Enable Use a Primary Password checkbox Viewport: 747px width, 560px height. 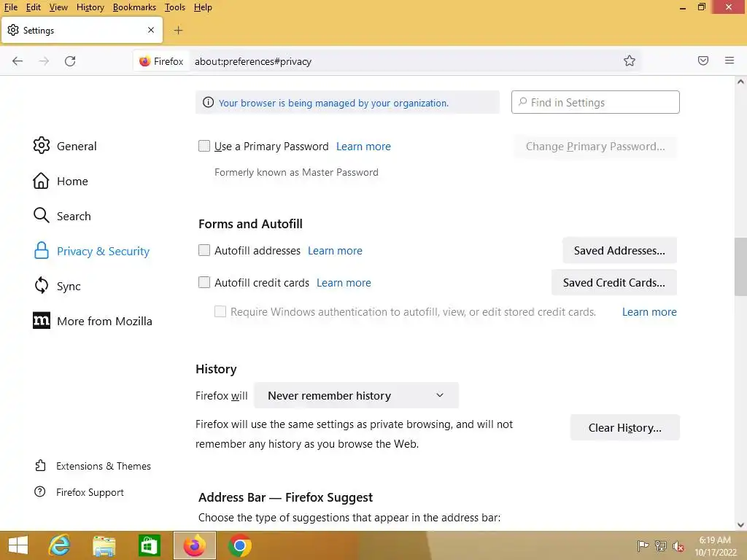point(204,146)
